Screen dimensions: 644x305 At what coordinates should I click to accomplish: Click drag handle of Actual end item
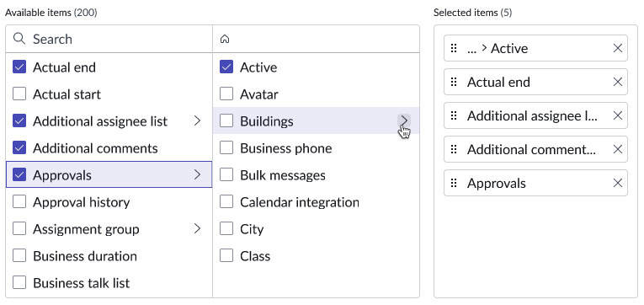(x=454, y=83)
